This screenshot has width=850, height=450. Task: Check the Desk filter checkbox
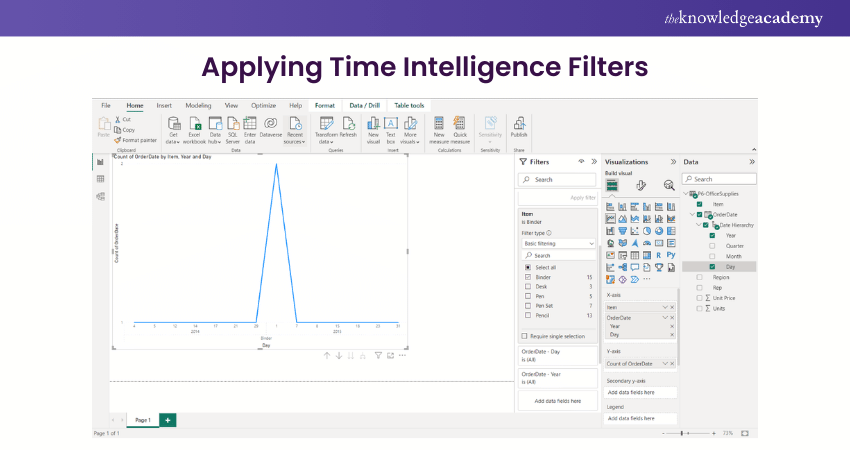pos(527,287)
